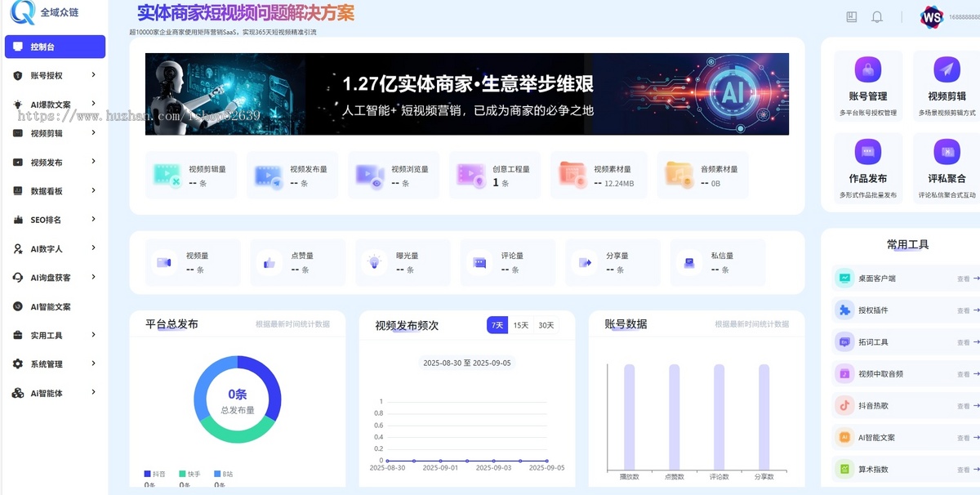Image resolution: width=980 pixels, height=495 pixels.
Task: Open the 账号管理 purple lock icon
Action: (x=868, y=70)
